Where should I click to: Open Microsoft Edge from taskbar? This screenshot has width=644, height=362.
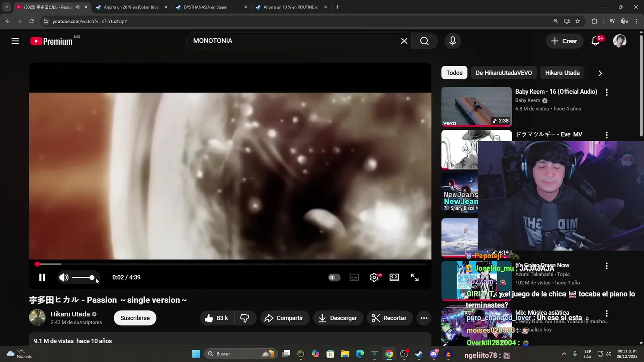click(x=360, y=354)
